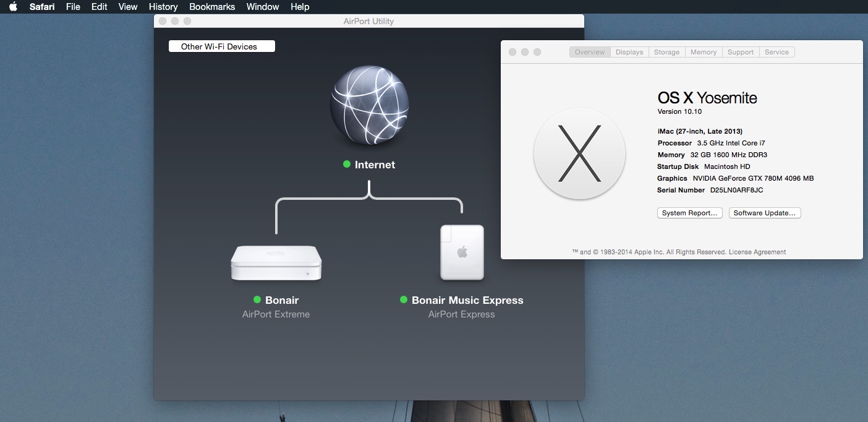Open the Apple menu
Screen dimensions: 868x422
[x=13, y=7]
